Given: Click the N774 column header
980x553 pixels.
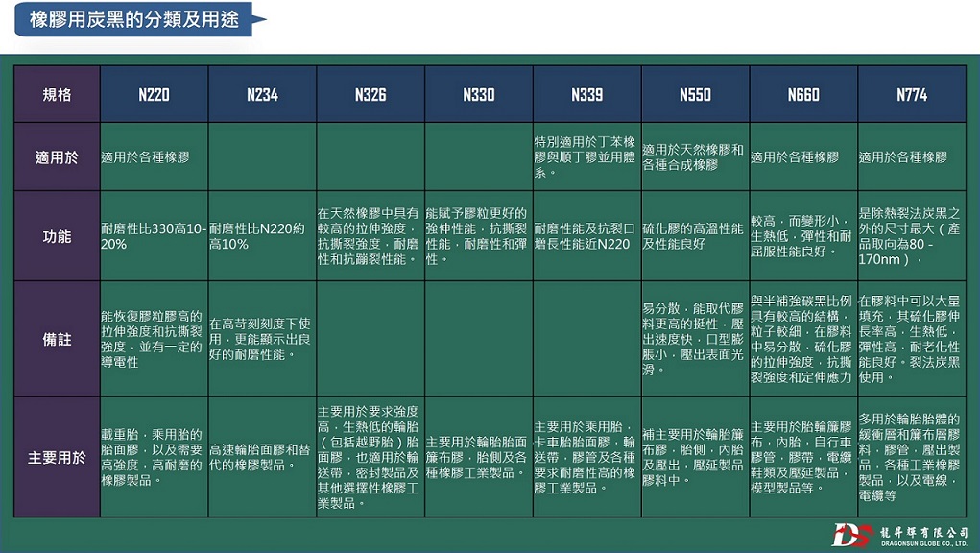Looking at the screenshot, I should (x=912, y=94).
